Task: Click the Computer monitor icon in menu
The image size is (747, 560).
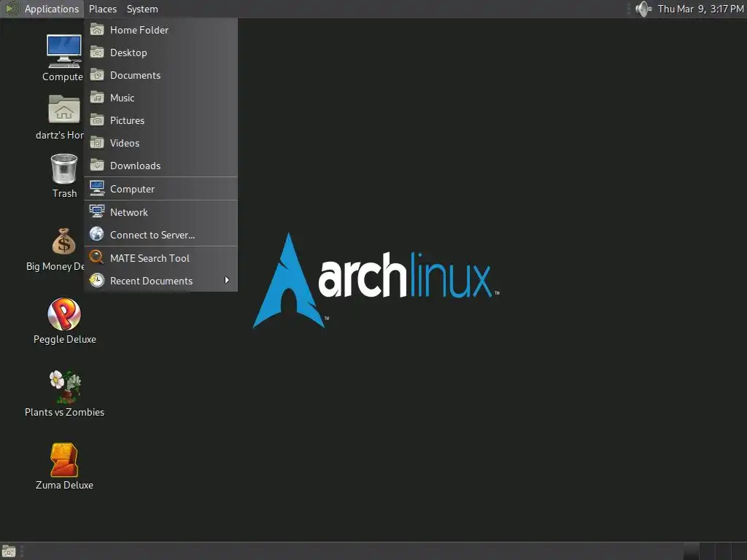Action: (x=97, y=189)
